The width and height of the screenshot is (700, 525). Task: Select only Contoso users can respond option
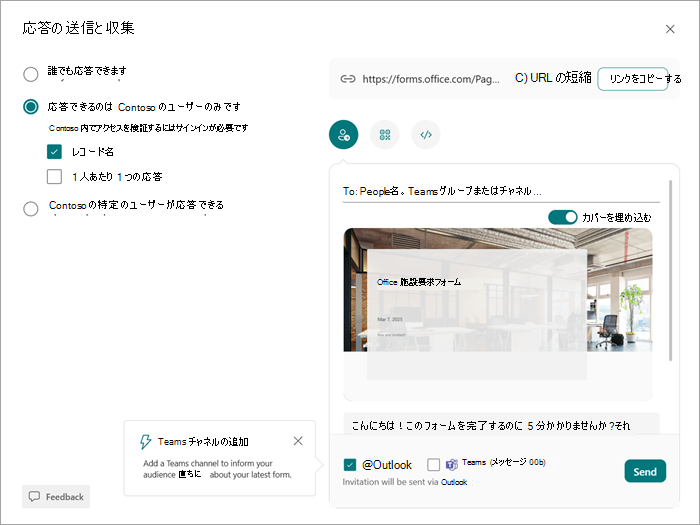coord(31,107)
